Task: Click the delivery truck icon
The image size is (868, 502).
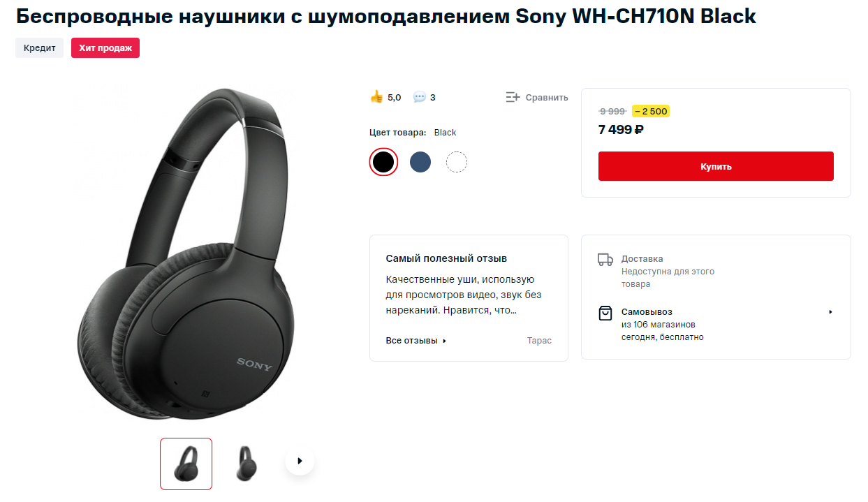Action: pos(605,260)
